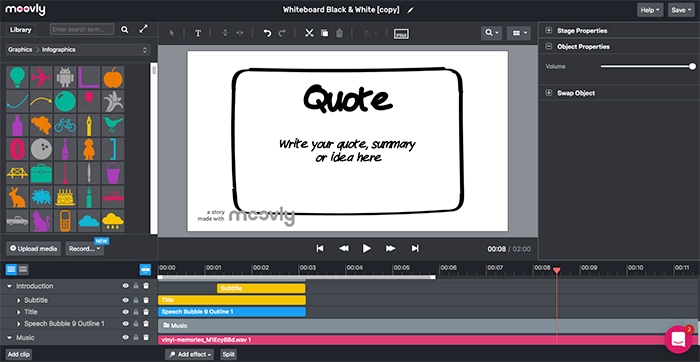Add the gray Android robot graphic
This screenshot has height=362, width=700.
[x=65, y=77]
